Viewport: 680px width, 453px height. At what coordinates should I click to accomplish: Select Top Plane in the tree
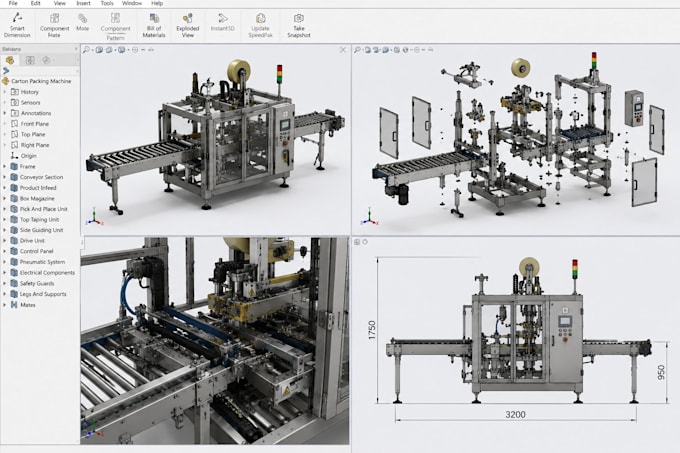coord(33,134)
